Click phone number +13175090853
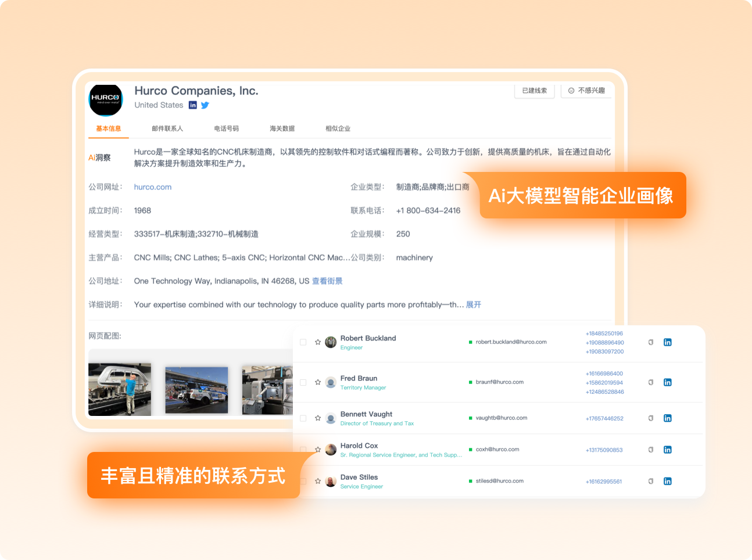 pos(604,450)
